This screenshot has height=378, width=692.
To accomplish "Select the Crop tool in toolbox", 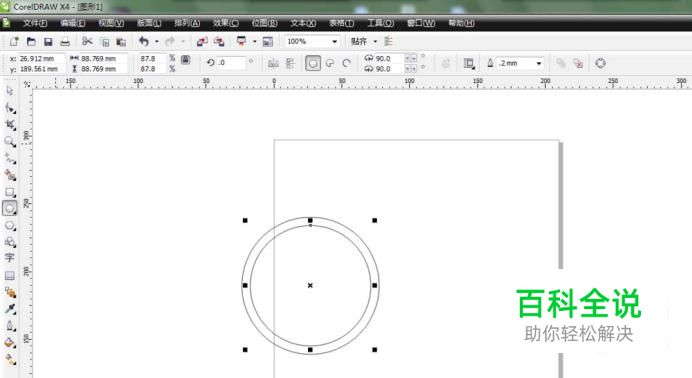I will (x=10, y=125).
